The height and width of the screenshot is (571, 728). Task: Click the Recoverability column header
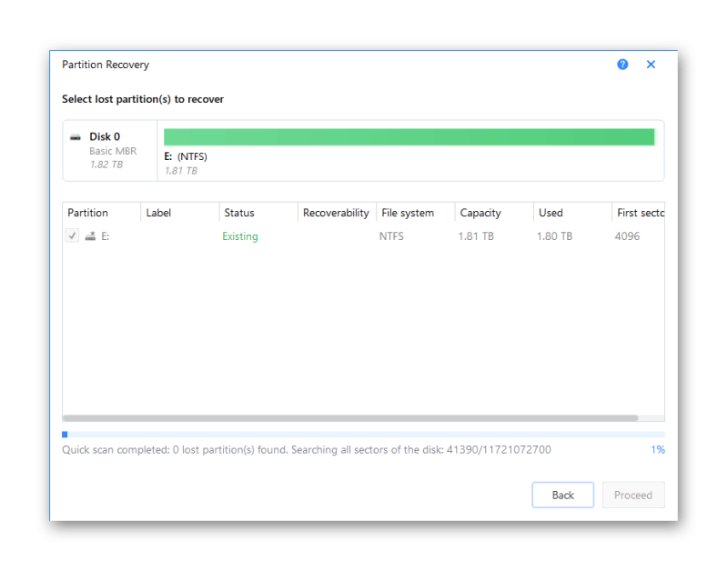coord(337,213)
